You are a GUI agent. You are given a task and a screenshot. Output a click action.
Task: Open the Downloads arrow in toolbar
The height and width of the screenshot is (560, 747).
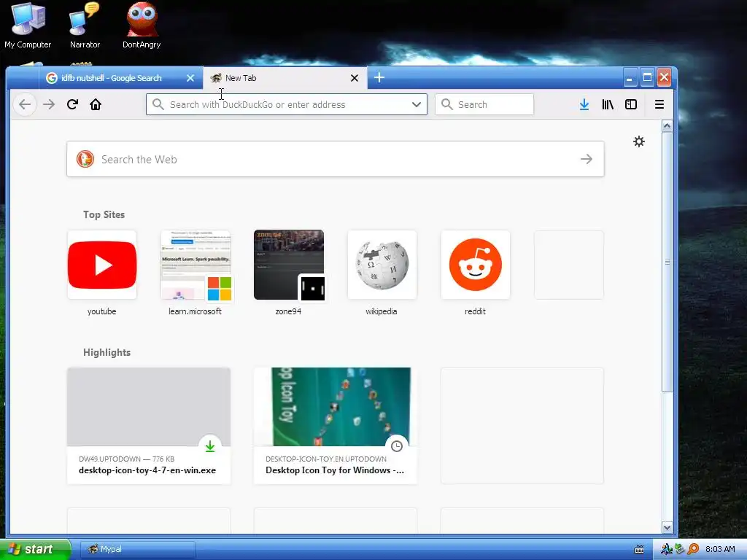pyautogui.click(x=584, y=104)
